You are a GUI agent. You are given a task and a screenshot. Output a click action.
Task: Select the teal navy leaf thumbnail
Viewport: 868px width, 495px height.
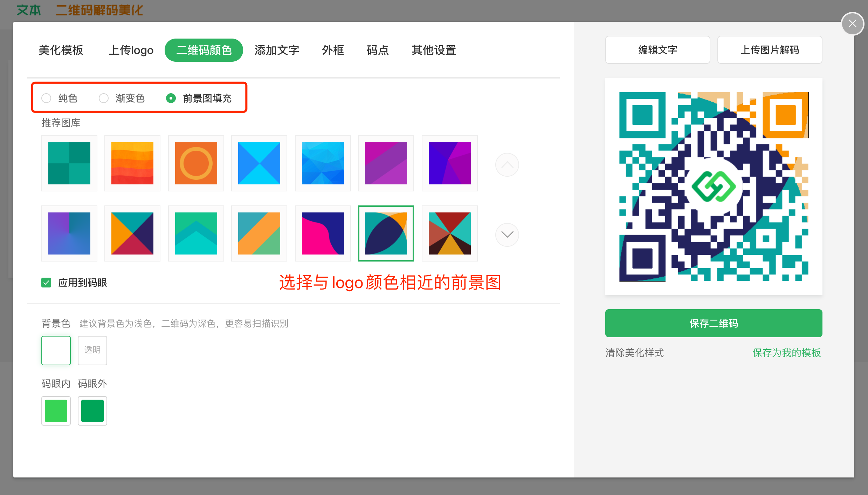pos(386,233)
